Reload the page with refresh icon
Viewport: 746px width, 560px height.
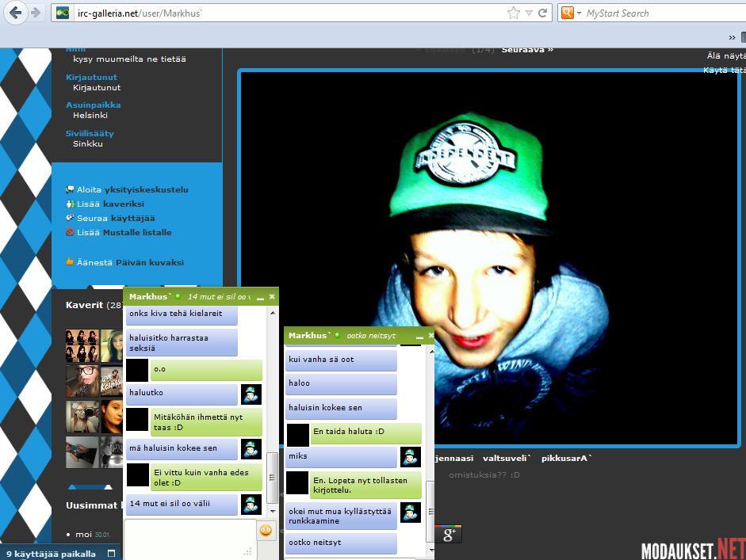click(542, 13)
